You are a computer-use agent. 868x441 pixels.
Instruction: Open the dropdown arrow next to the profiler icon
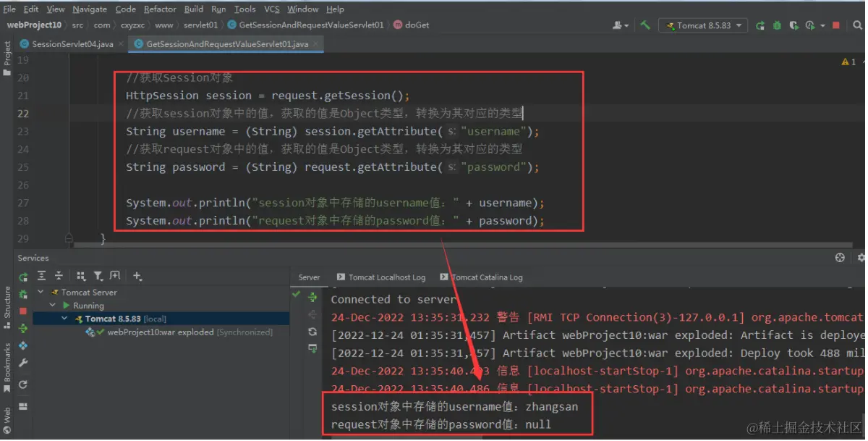(822, 25)
